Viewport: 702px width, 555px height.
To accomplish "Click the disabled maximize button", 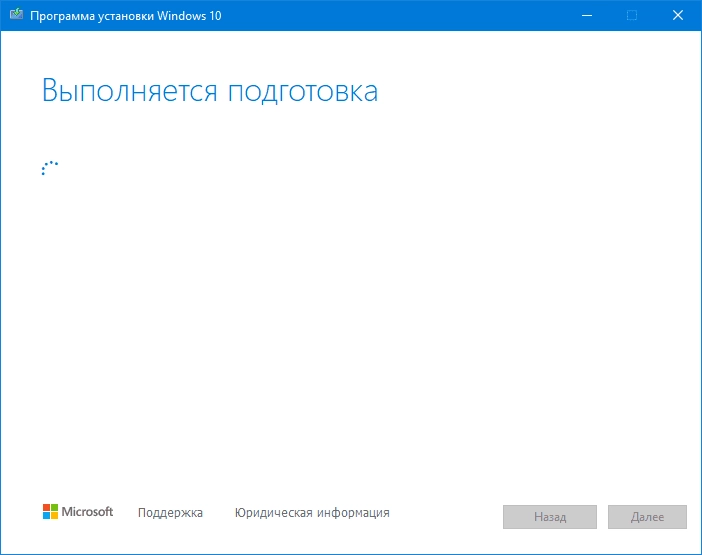I will coord(632,15).
